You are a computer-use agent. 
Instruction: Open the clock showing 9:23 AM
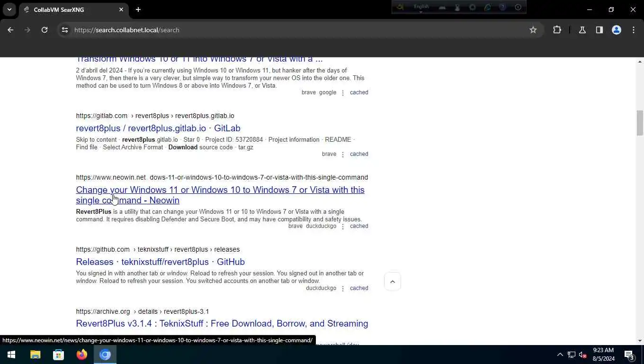click(603, 355)
